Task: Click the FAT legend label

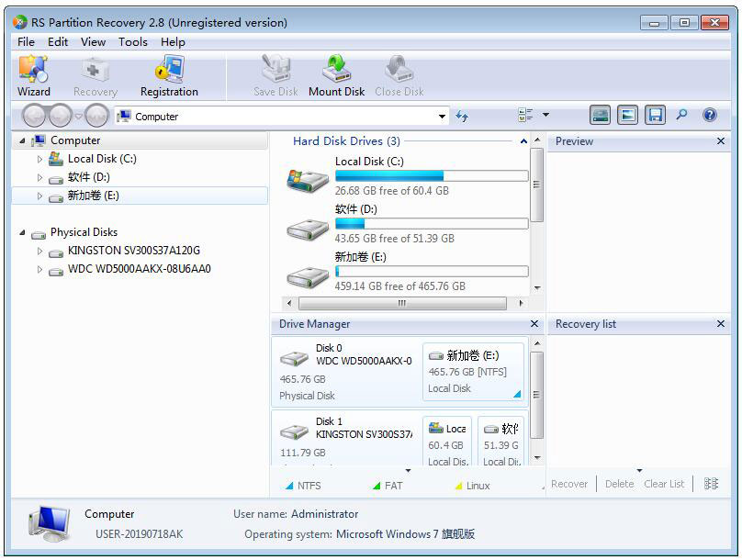Action: coord(394,486)
